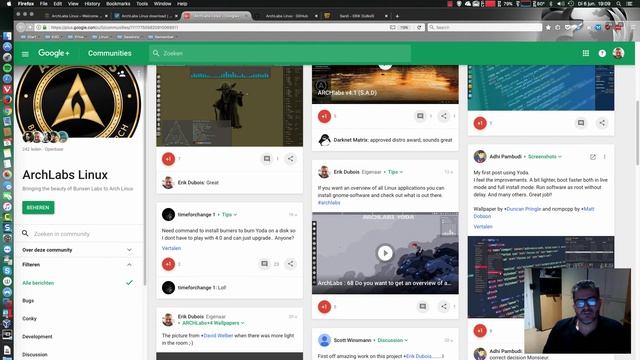Plus-one the ArchLabs : 68 video post
640x360 pixels.
coord(324,307)
